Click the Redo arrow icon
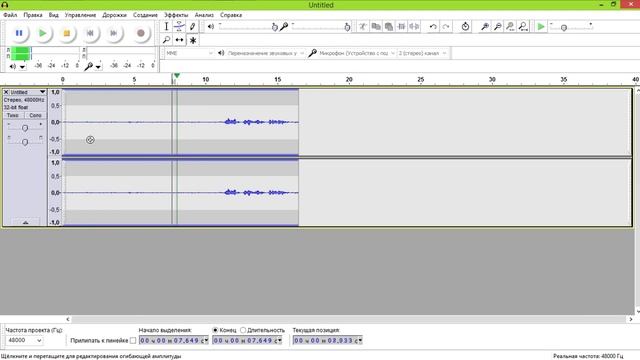This screenshot has height=360, width=640. tap(446, 27)
